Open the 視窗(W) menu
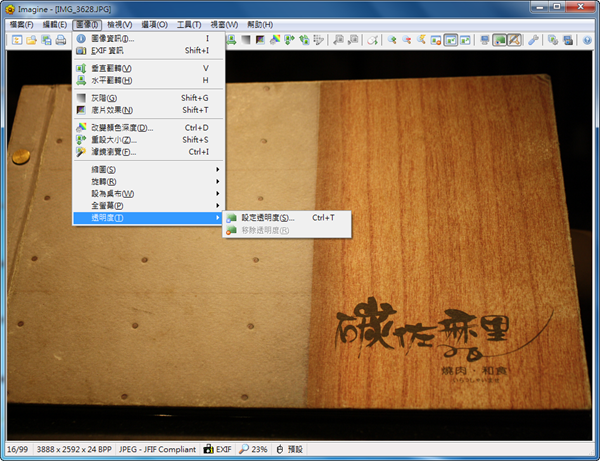This screenshot has width=600, height=461. coord(224,25)
